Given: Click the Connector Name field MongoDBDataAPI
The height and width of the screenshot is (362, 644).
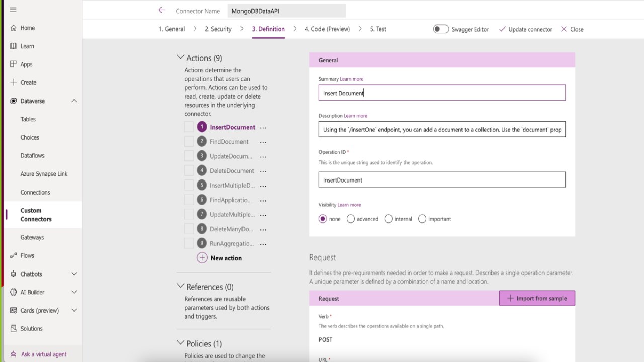Looking at the screenshot, I should [x=286, y=11].
